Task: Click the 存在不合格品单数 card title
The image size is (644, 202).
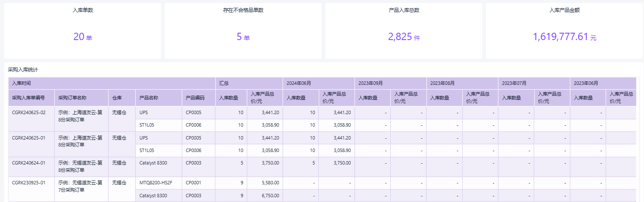Action: tap(243, 10)
